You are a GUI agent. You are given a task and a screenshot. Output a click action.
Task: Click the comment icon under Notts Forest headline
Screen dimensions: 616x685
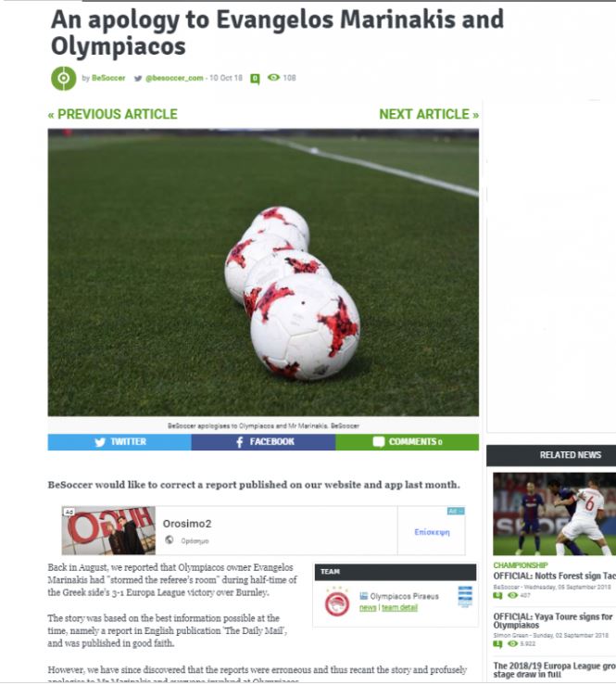(497, 595)
